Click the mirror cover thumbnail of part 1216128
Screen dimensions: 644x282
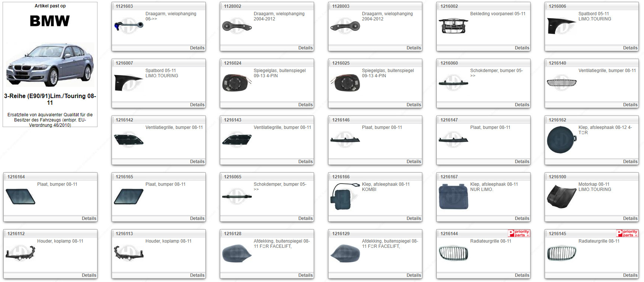pyautogui.click(x=237, y=253)
